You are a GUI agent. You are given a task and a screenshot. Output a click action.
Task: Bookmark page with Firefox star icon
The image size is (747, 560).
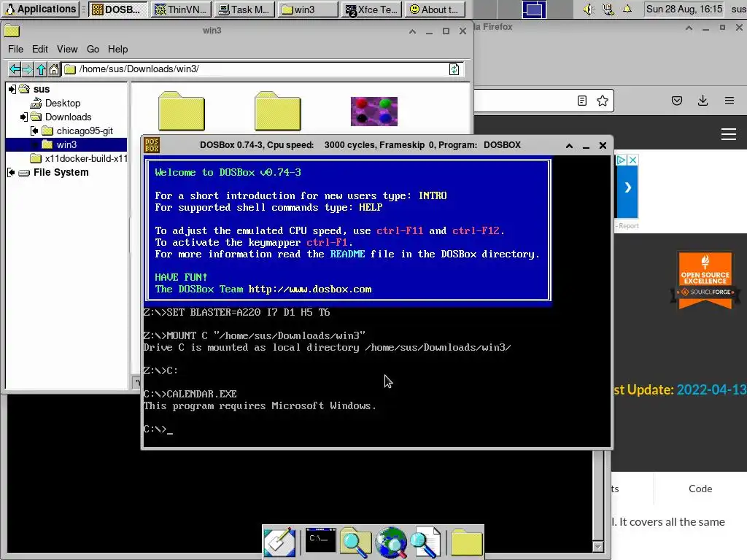602,101
